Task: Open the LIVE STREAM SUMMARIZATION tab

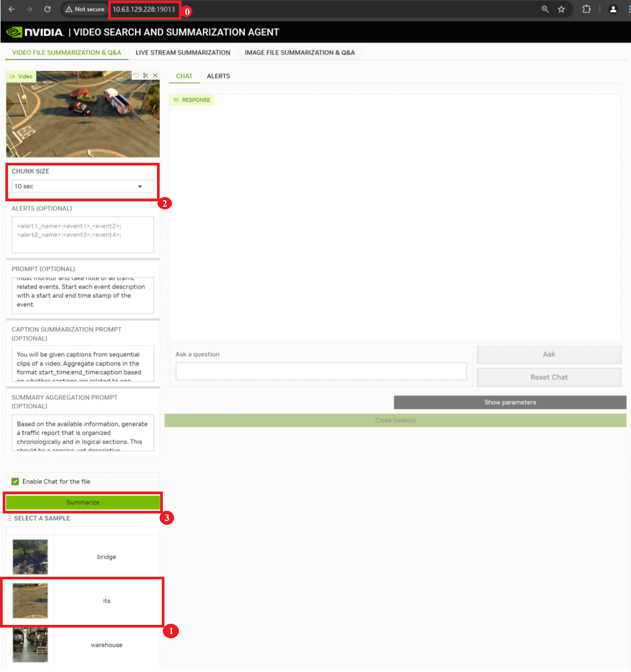Action: (183, 52)
